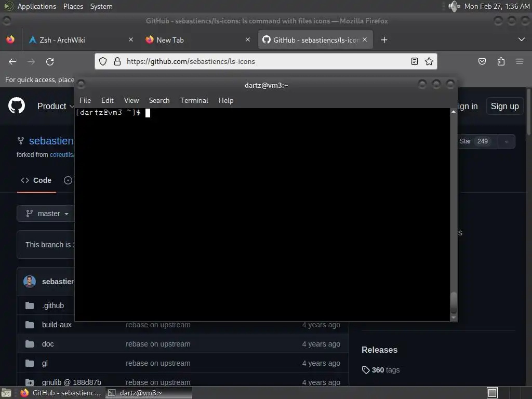Viewport: 532px width, 399px height.
Task: Switch to Zsh - ArchWiki tab
Action: 82,39
